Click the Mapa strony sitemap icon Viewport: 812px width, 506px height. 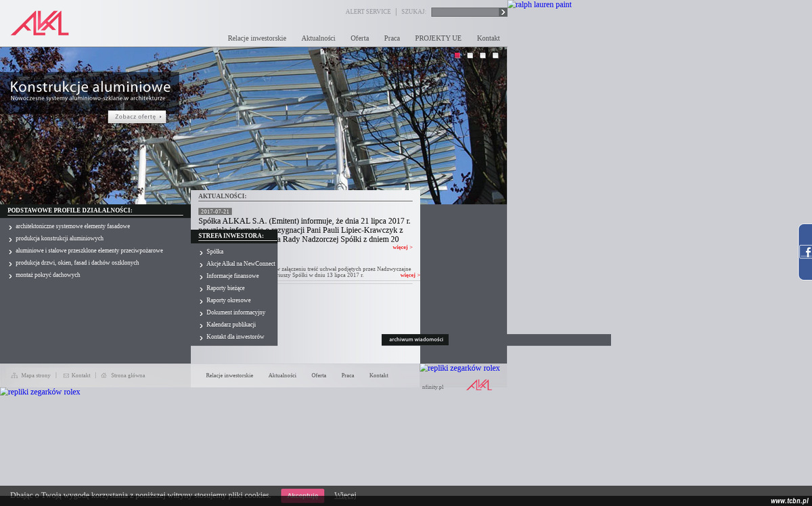(x=14, y=375)
